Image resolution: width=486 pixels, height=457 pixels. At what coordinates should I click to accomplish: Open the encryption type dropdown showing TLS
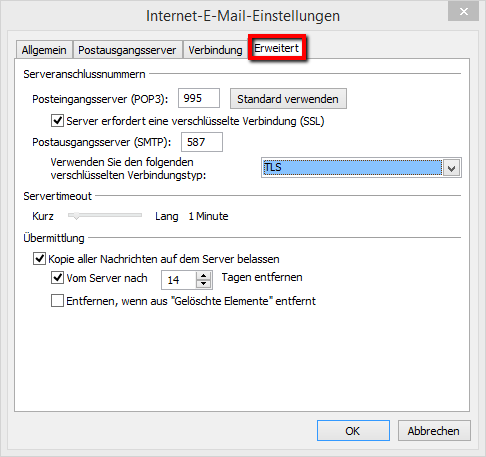[x=361, y=167]
